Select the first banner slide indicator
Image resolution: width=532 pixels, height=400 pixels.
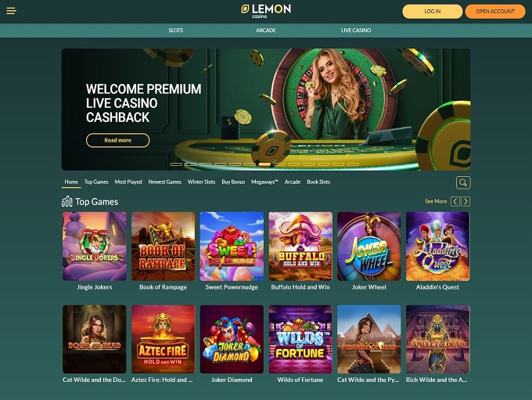[176, 164]
